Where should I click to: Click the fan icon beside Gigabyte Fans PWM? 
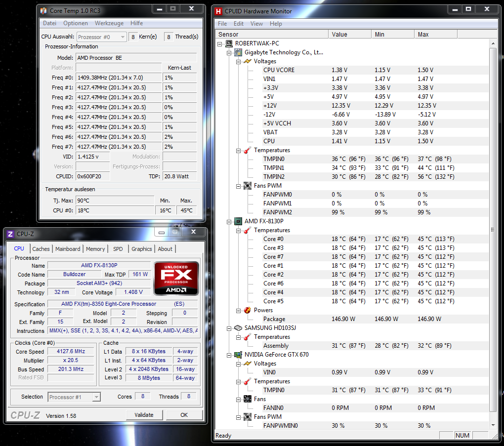(x=248, y=186)
